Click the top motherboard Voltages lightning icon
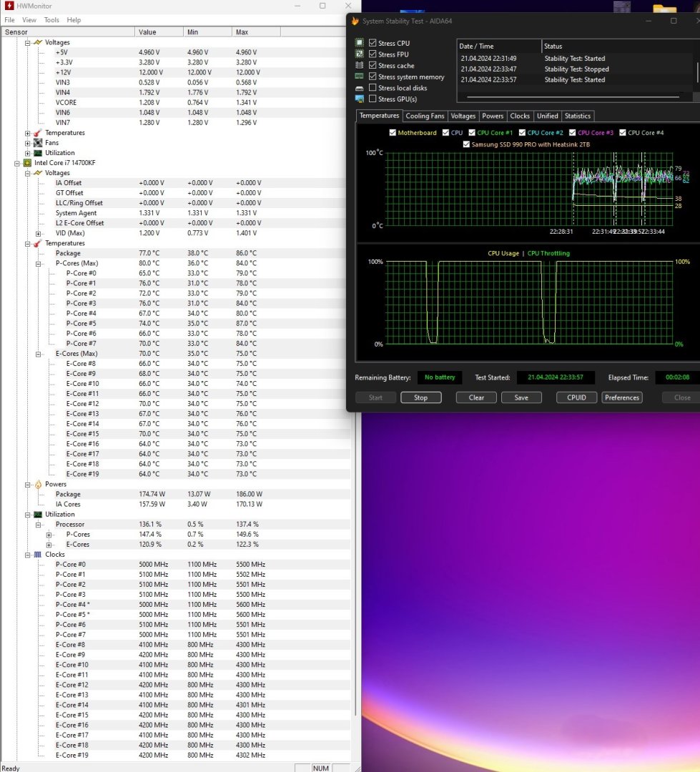Screen dimensions: 700x772 coord(38,42)
